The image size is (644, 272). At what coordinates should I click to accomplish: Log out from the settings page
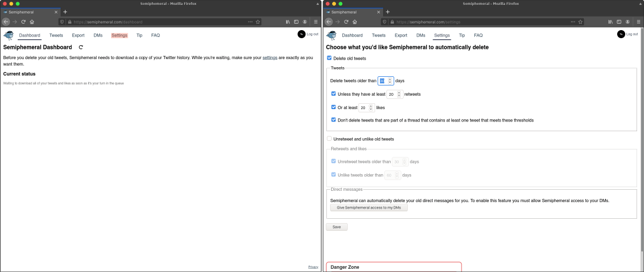pos(632,34)
